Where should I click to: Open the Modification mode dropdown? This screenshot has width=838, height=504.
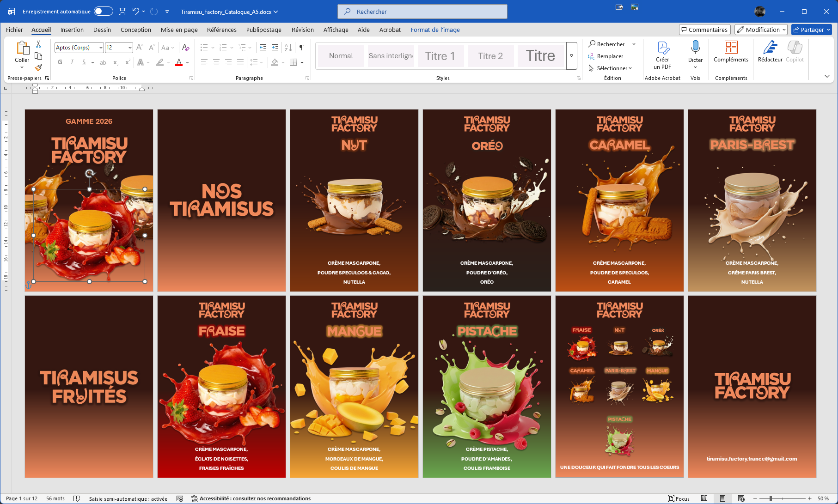tap(760, 30)
